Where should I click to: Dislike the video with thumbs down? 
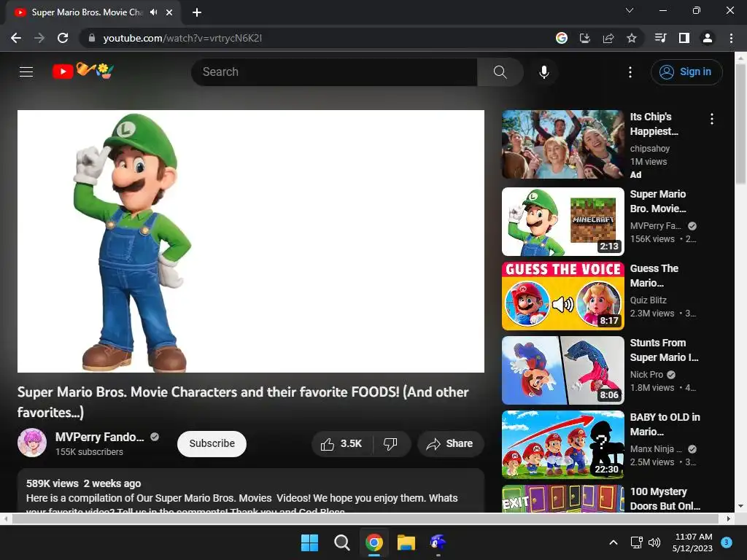pyautogui.click(x=391, y=444)
